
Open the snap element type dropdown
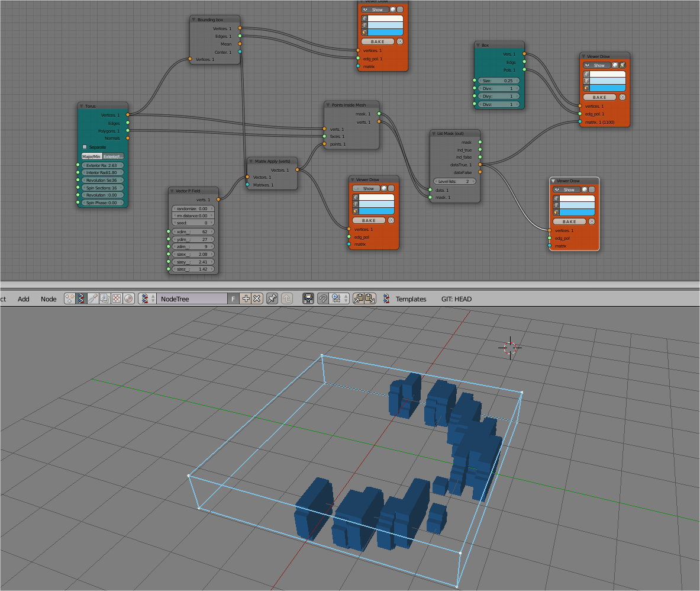coord(339,298)
